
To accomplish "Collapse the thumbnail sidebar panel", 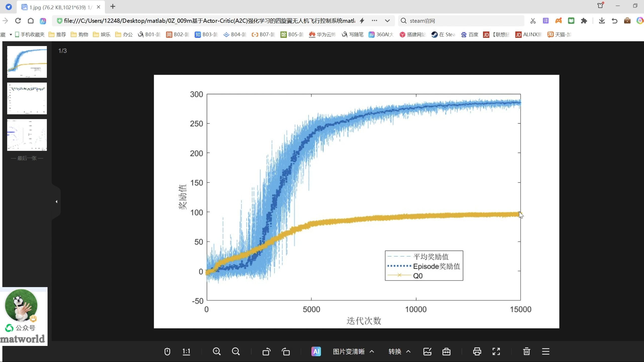I will (x=56, y=202).
